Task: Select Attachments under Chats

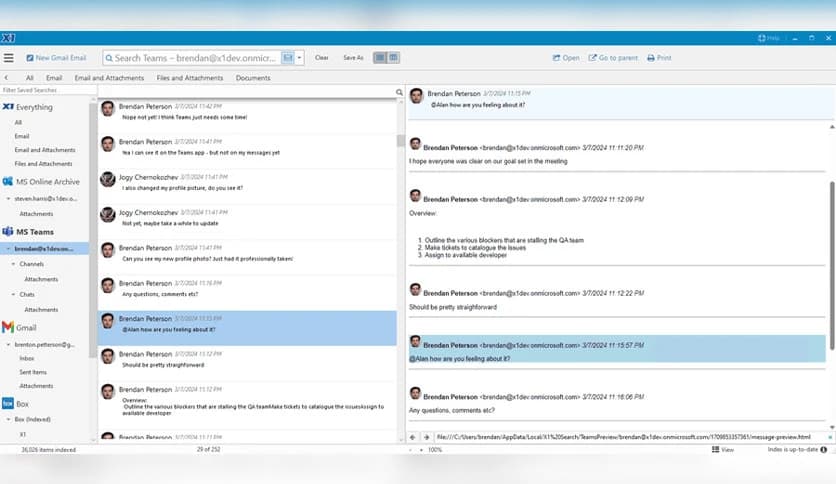Action: 41,309
